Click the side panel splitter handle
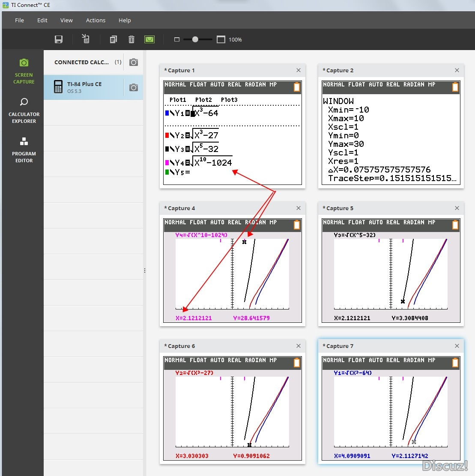This screenshot has width=475, height=476. (145, 271)
